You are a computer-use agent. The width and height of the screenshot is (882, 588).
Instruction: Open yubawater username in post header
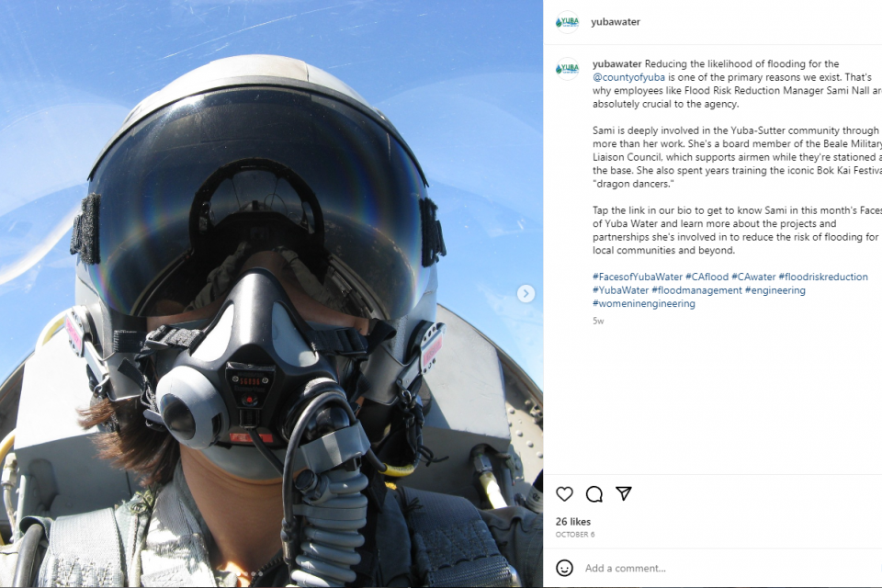tap(616, 22)
